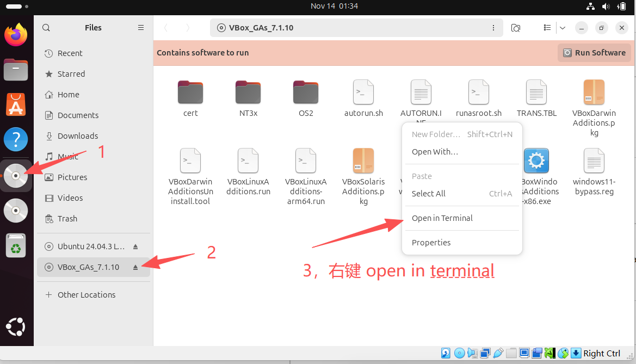Open the Help icon in the dock

16,139
